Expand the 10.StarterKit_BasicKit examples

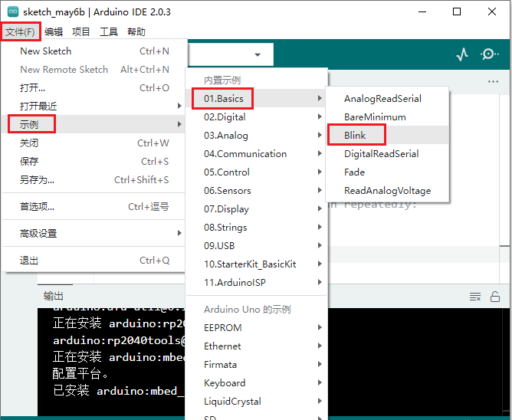[256, 264]
